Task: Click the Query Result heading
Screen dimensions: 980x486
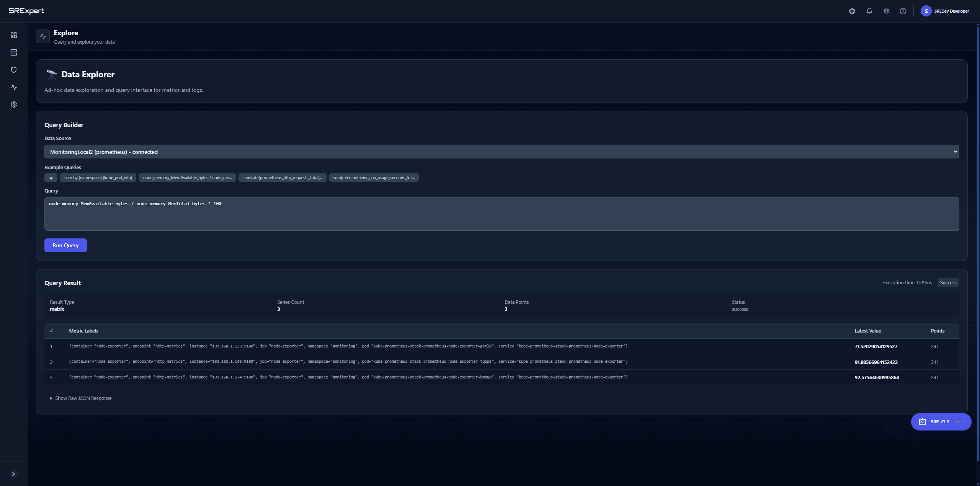Action: (x=62, y=283)
